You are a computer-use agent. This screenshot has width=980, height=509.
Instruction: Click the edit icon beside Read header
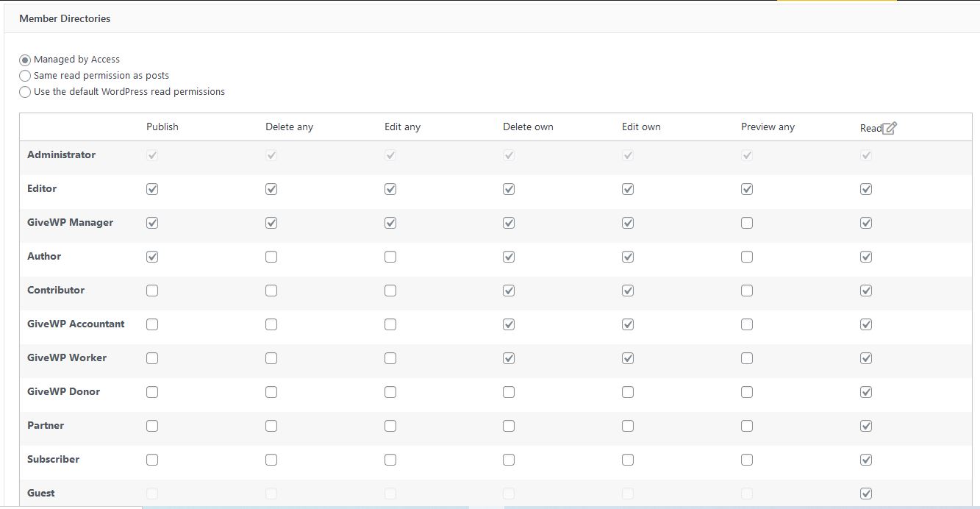(890, 128)
